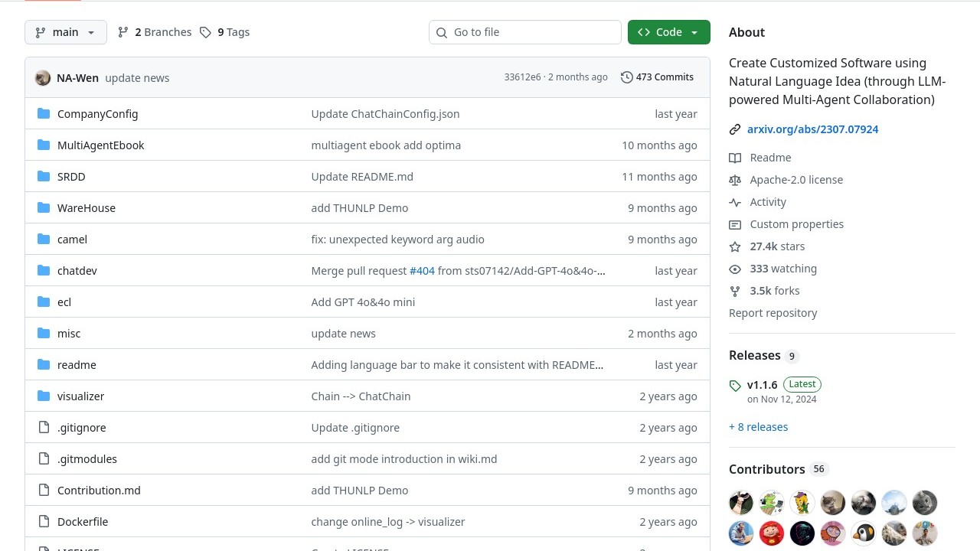Click the NA-Wen author avatar
980x551 pixels.
pos(43,78)
